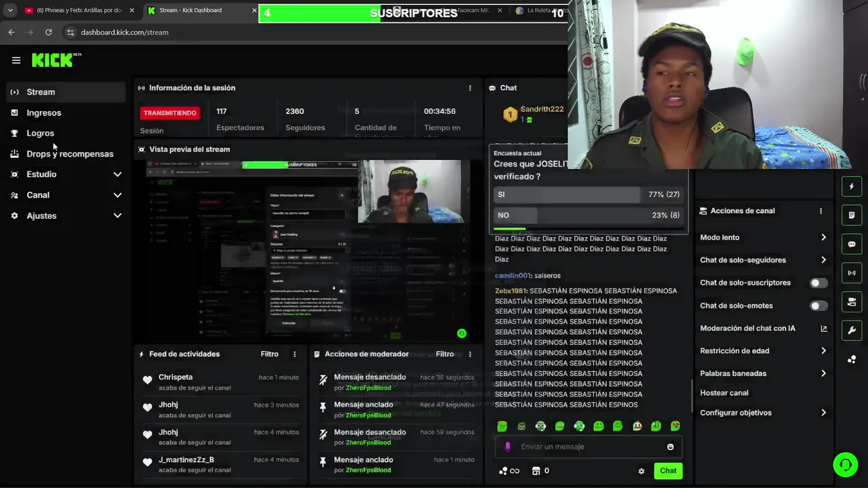This screenshot has width=868, height=488.
Task: Open Restricción de edad options
Action: tap(763, 351)
